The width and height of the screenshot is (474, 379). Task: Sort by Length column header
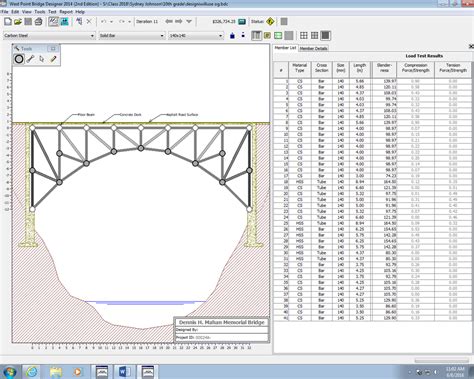click(360, 70)
